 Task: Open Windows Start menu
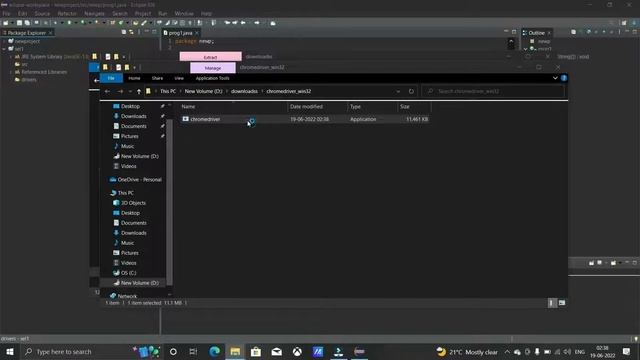tap(10, 351)
